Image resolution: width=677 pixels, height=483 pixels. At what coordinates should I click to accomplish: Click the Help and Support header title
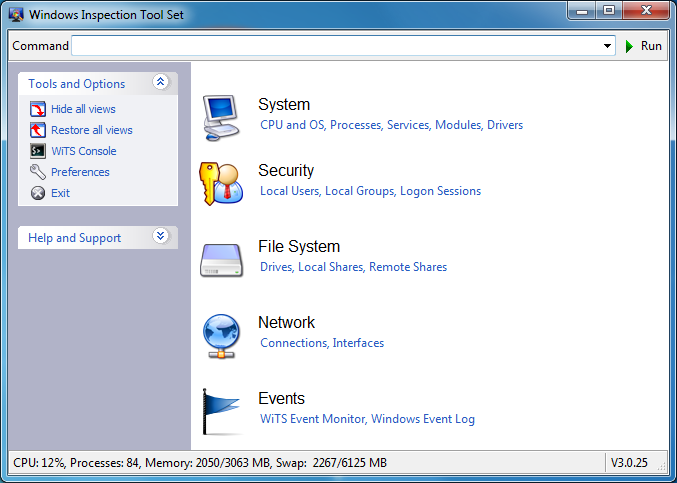click(x=74, y=238)
